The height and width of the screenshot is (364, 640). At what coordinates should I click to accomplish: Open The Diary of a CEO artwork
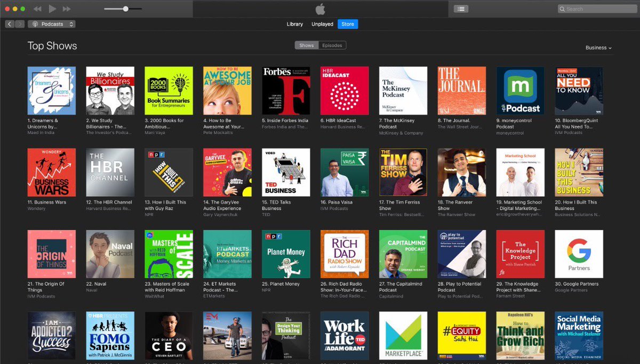click(x=169, y=336)
